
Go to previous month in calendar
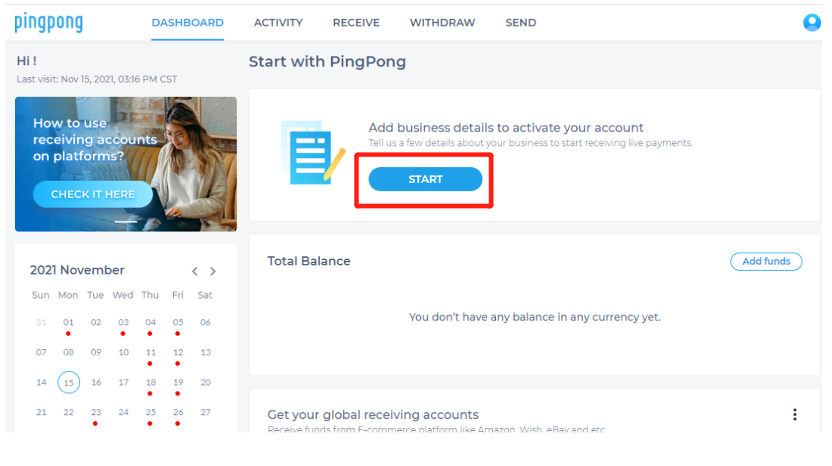(x=195, y=271)
